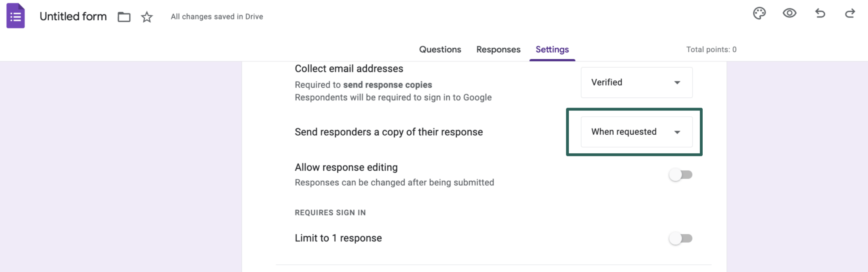Redo the last change
This screenshot has width=868, height=272.
click(850, 14)
